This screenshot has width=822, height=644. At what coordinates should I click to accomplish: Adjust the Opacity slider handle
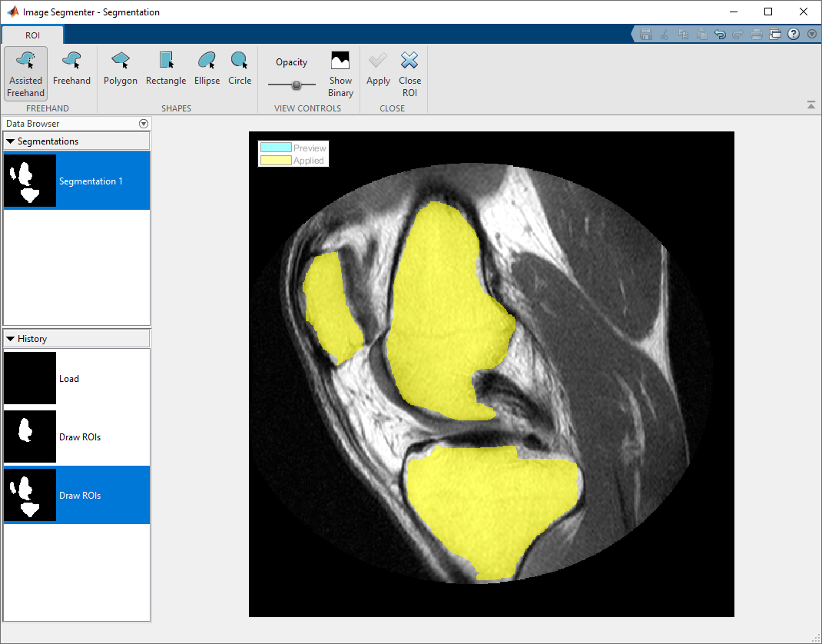click(297, 85)
